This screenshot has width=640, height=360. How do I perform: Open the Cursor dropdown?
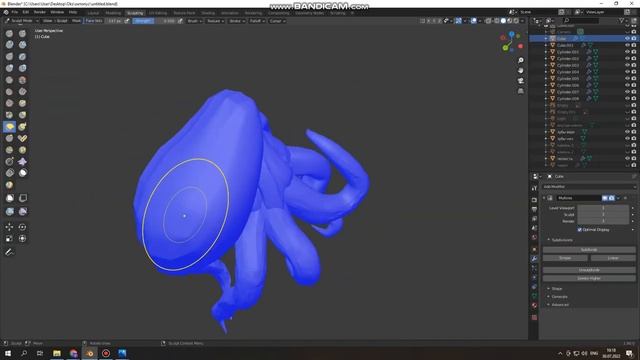[x=277, y=21]
